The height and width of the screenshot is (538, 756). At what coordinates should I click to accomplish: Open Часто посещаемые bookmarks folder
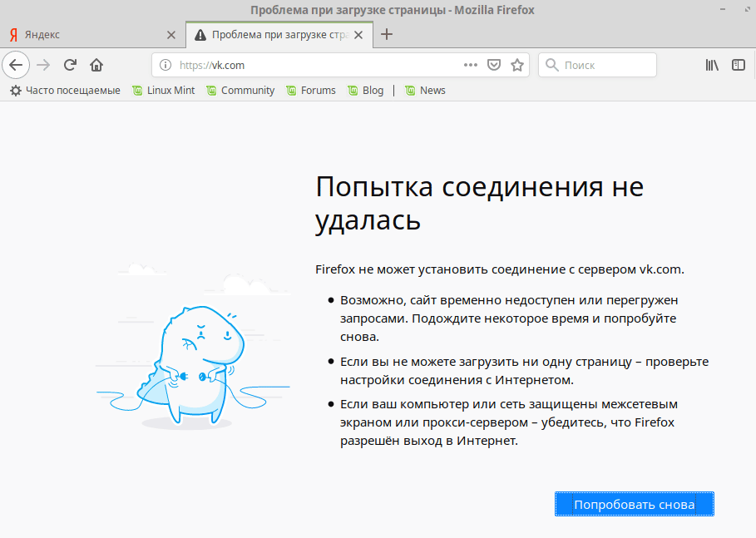click(x=65, y=91)
